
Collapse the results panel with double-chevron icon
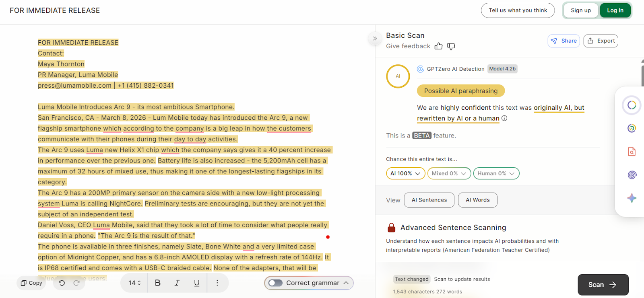coord(375,39)
